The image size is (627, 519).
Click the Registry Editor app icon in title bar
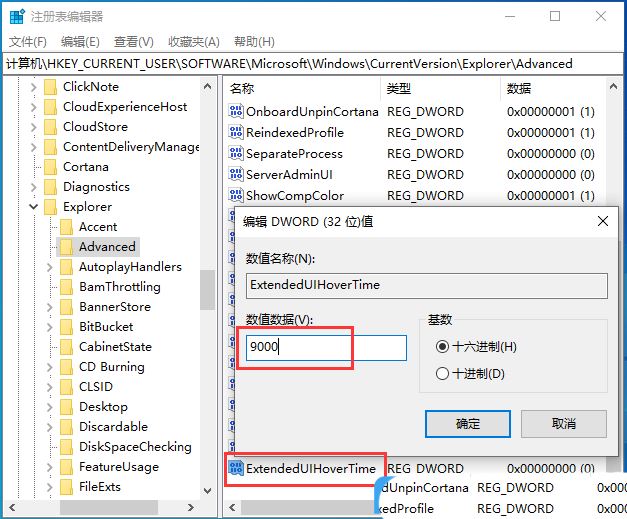pos(17,17)
